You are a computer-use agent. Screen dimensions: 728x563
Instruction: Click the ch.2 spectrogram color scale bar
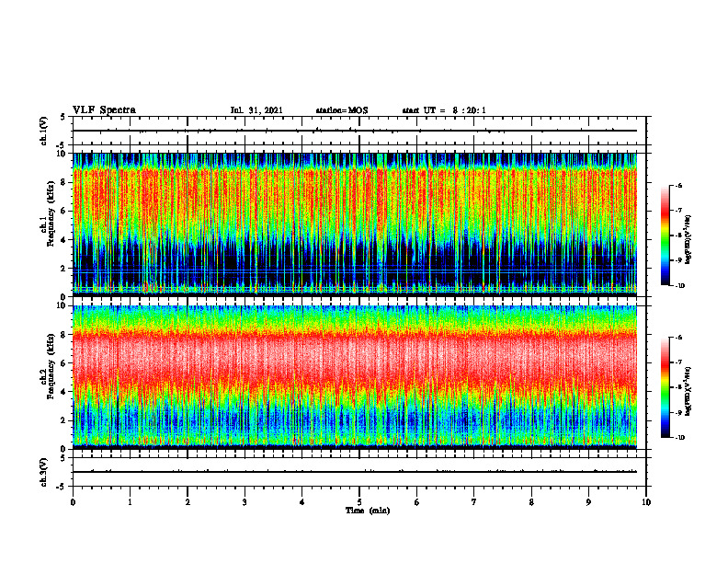665,387
